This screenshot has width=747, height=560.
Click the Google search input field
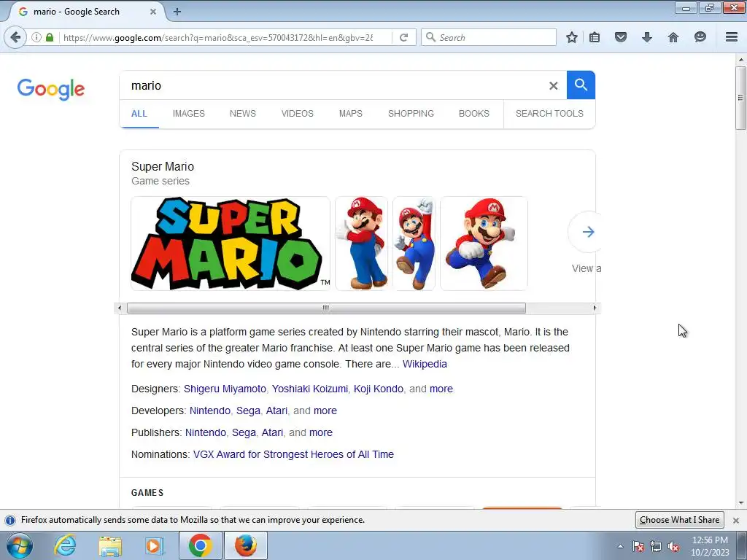point(333,85)
